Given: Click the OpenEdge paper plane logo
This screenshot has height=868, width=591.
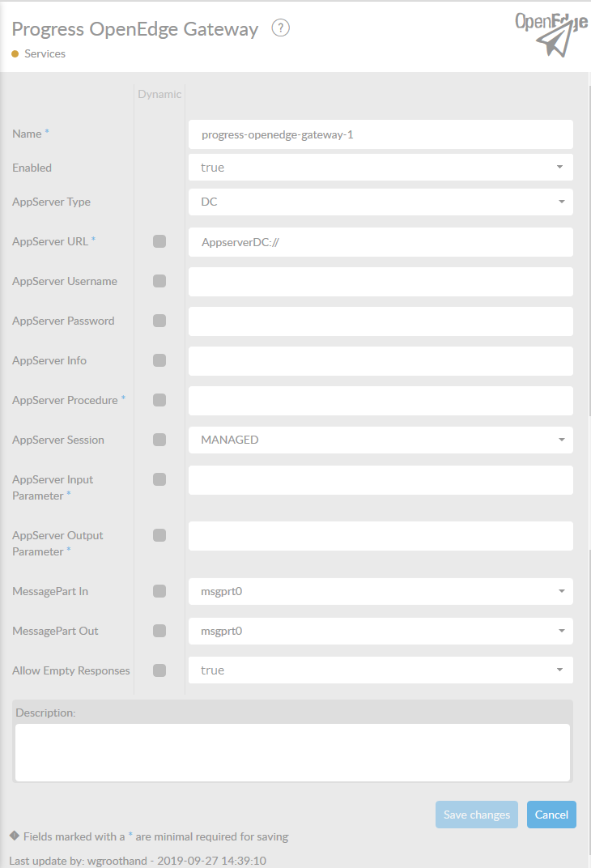Looking at the screenshot, I should pos(551,34).
